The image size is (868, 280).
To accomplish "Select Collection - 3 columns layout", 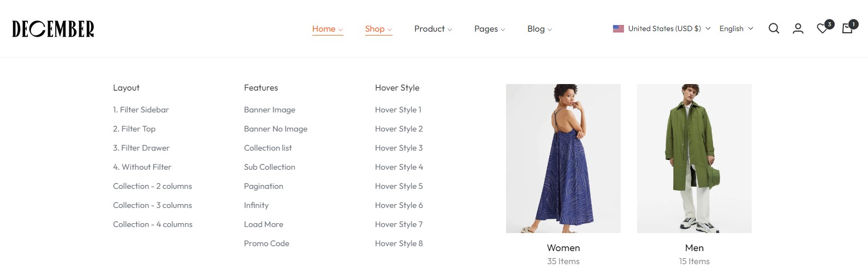I will pyautogui.click(x=152, y=205).
